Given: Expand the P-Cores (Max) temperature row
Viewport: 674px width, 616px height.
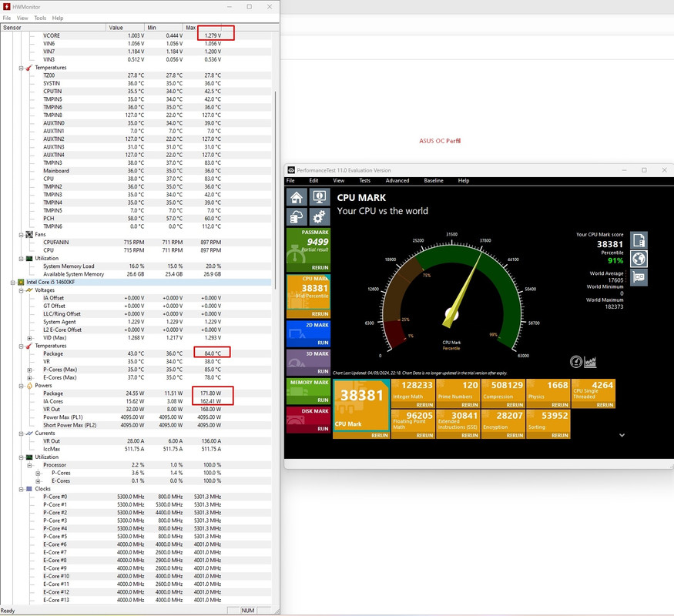Looking at the screenshot, I should (30, 370).
